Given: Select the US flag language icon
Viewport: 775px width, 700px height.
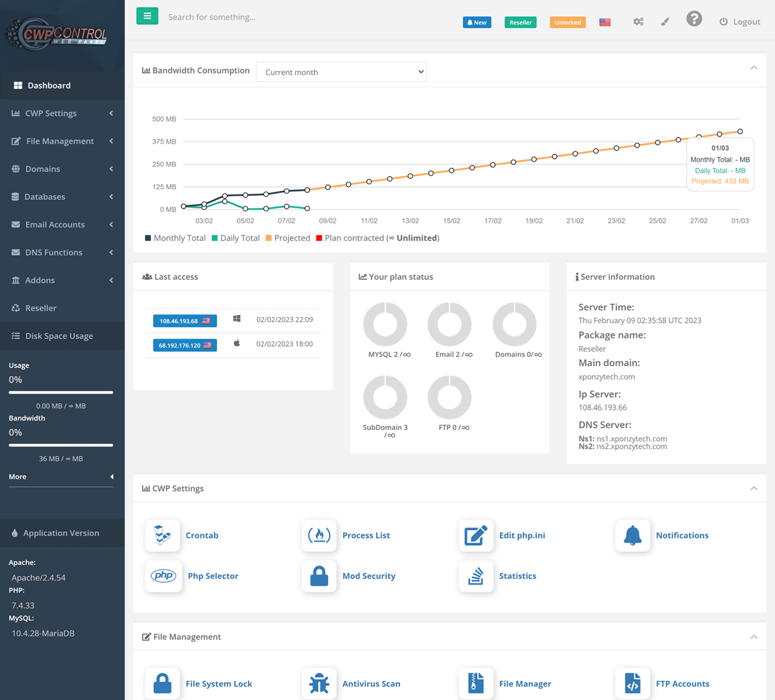Looking at the screenshot, I should tap(605, 22).
